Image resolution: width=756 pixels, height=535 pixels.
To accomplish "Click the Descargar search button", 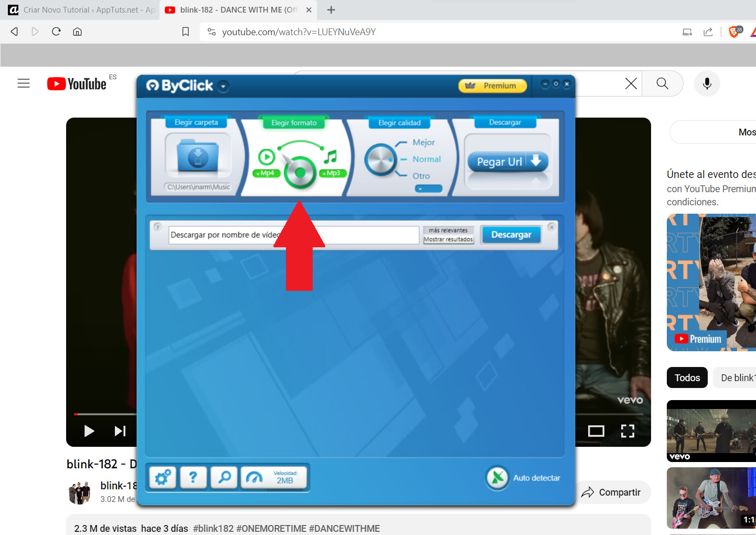I will (x=511, y=235).
